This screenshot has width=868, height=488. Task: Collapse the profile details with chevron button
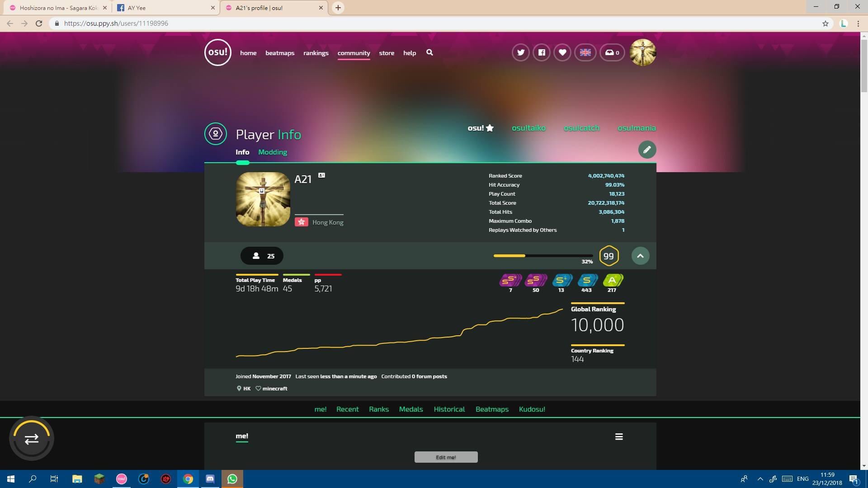pyautogui.click(x=640, y=256)
